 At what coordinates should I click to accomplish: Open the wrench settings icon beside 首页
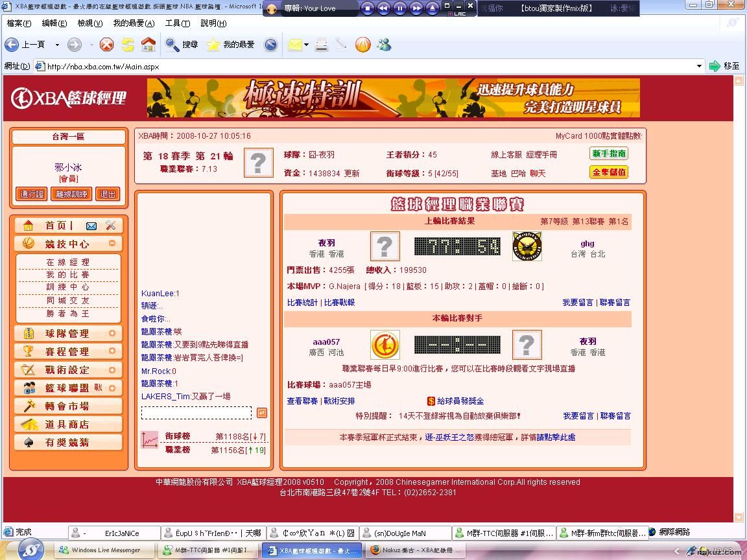(x=110, y=226)
